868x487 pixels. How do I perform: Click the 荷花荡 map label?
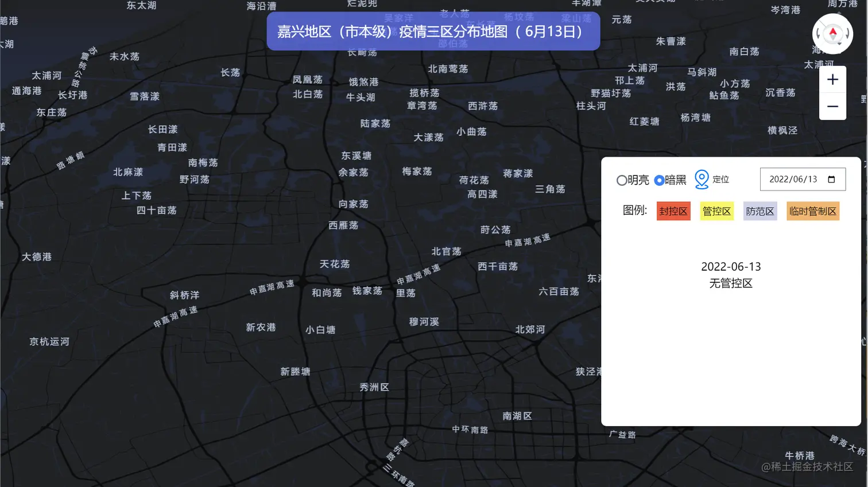(x=474, y=180)
